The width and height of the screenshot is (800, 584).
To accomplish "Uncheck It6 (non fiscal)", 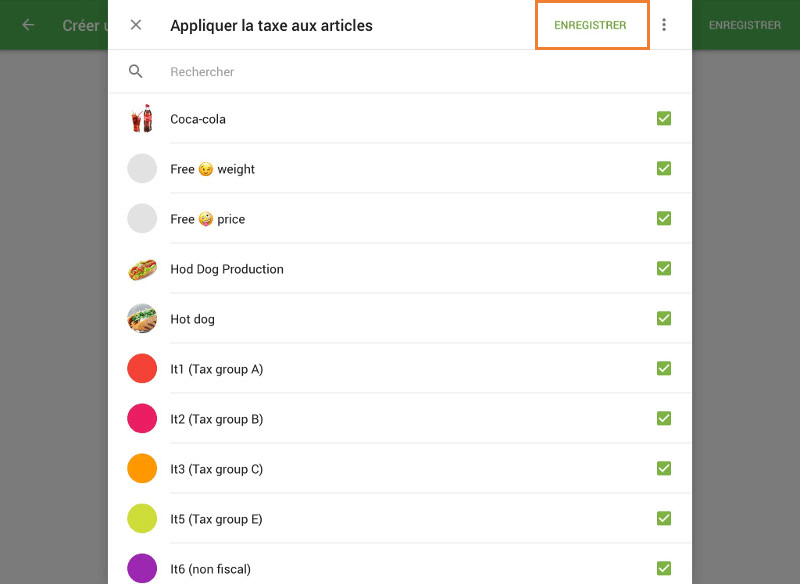I will [x=664, y=567].
